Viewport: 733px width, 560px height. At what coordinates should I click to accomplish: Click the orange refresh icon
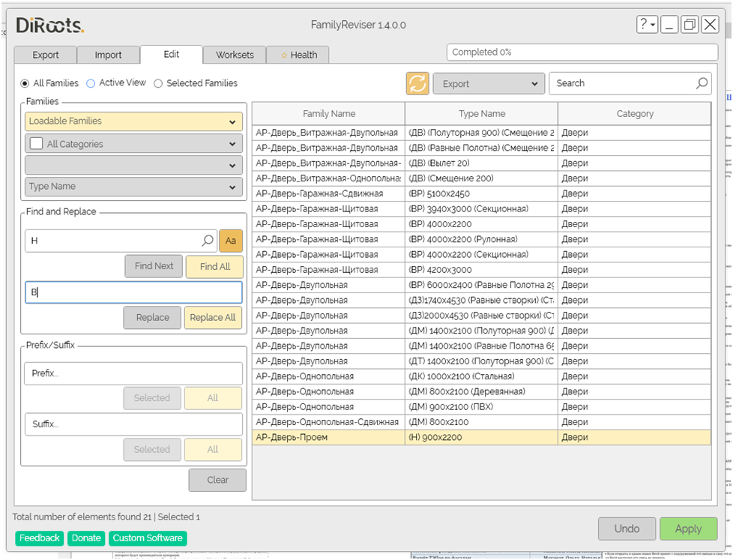(x=417, y=83)
